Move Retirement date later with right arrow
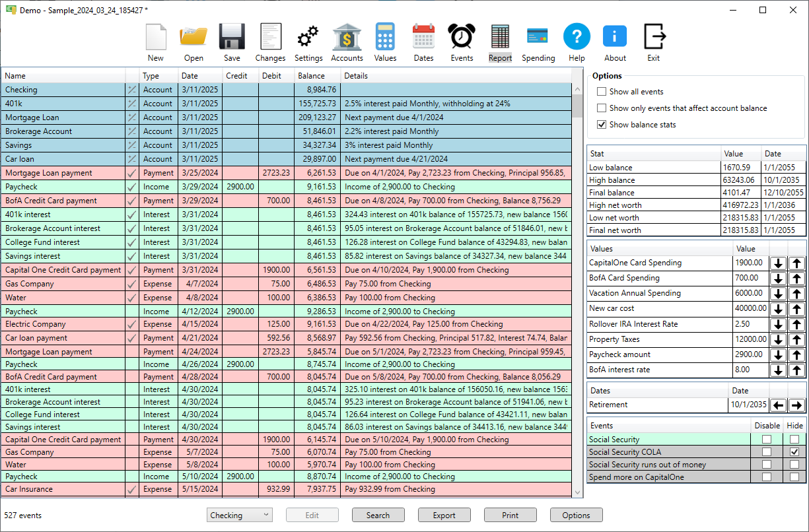Image resolution: width=809 pixels, height=532 pixels. [x=796, y=405]
